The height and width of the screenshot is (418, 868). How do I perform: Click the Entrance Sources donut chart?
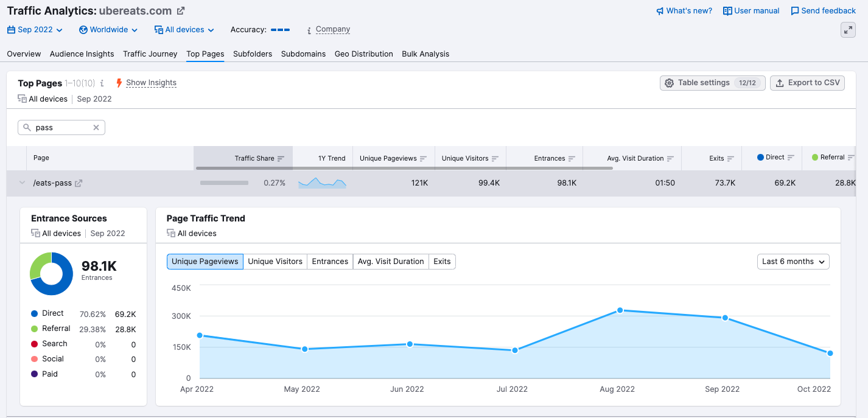tap(52, 274)
